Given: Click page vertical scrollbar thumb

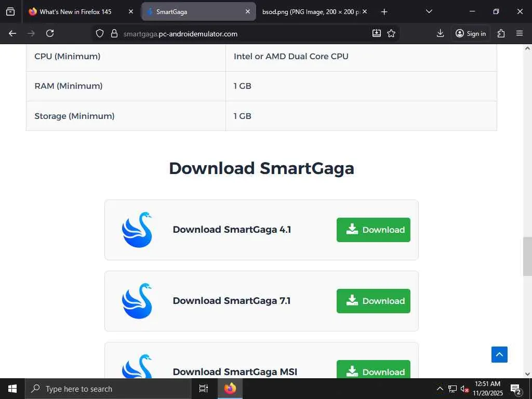Looking at the screenshot, I should (527, 257).
